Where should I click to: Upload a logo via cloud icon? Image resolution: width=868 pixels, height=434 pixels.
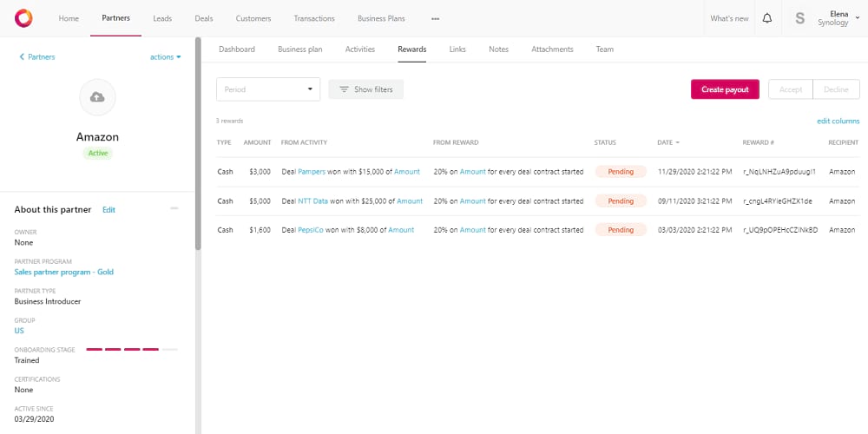tap(97, 97)
